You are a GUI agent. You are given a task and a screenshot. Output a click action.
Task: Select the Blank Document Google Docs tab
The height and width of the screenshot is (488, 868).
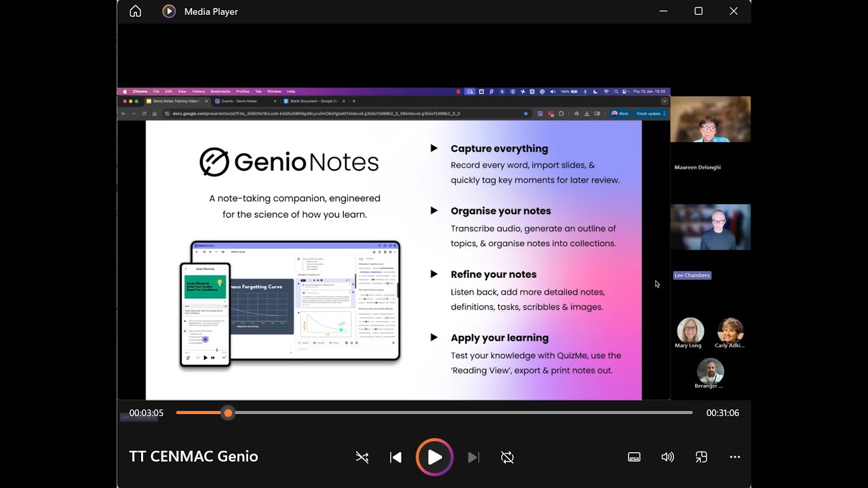[x=314, y=101]
